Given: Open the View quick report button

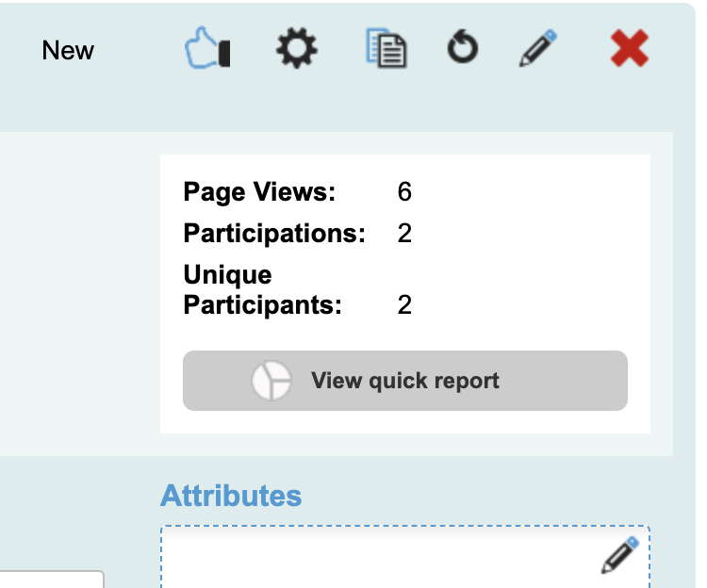Looking at the screenshot, I should pyautogui.click(x=404, y=381).
